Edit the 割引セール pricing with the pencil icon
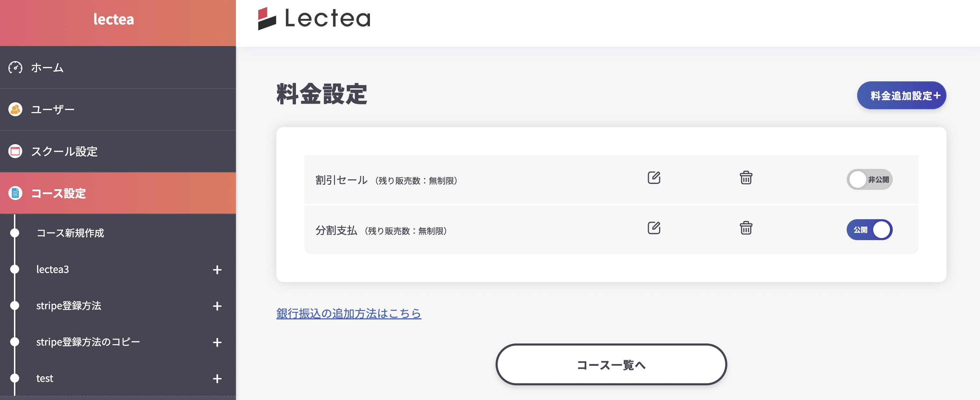Screen dimensions: 980x400 pos(654,178)
